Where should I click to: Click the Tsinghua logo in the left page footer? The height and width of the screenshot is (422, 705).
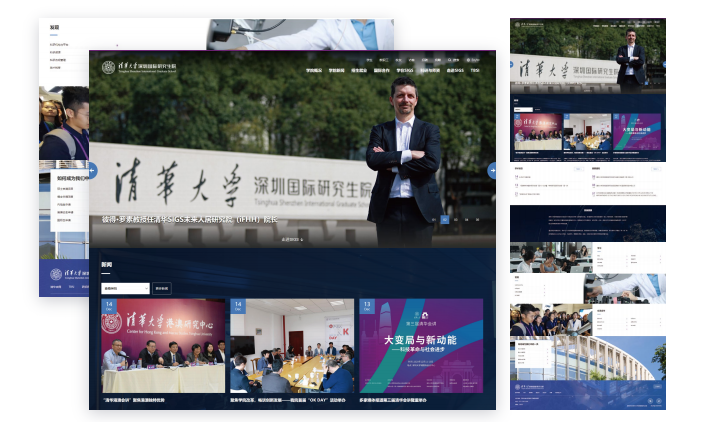coord(72,274)
